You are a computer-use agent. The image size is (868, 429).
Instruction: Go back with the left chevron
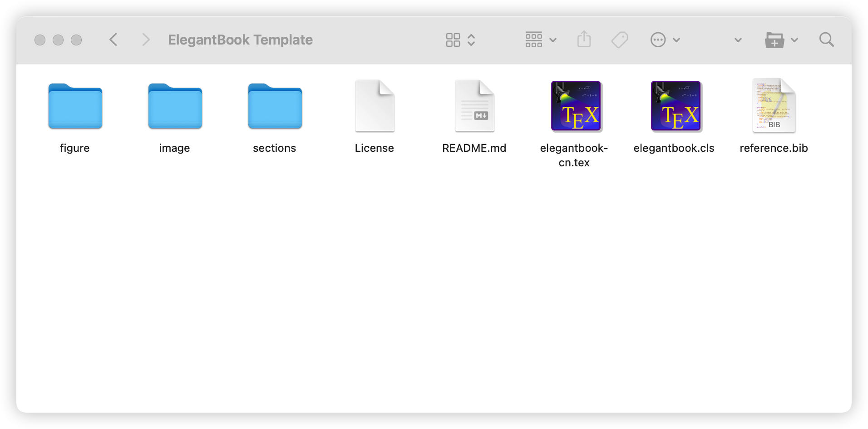113,40
